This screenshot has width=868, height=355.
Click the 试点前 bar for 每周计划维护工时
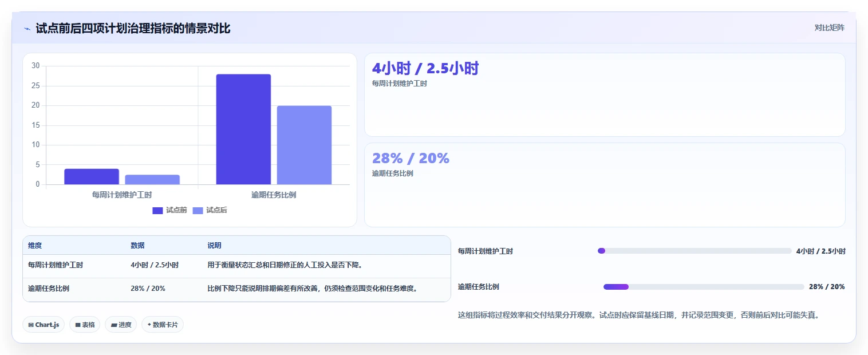(x=92, y=176)
